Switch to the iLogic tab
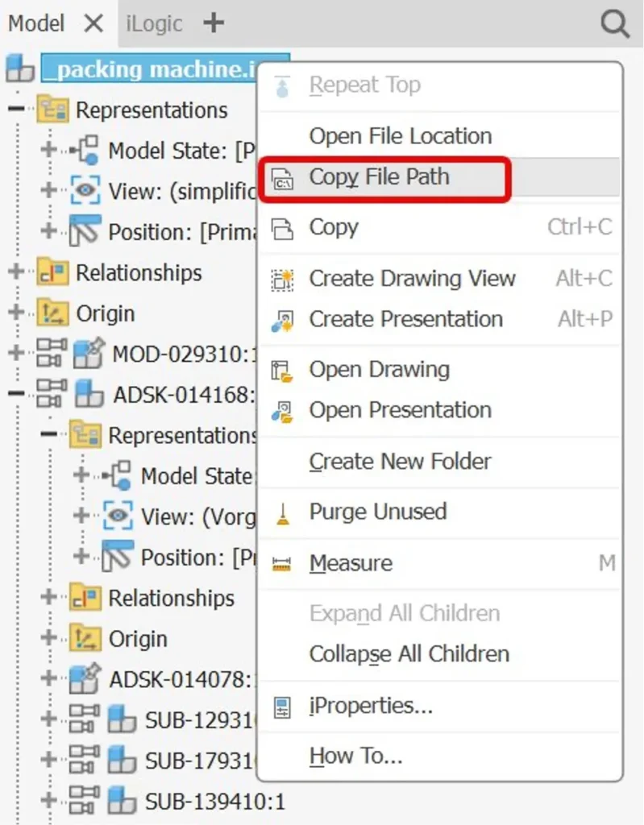The height and width of the screenshot is (825, 644). click(x=154, y=23)
